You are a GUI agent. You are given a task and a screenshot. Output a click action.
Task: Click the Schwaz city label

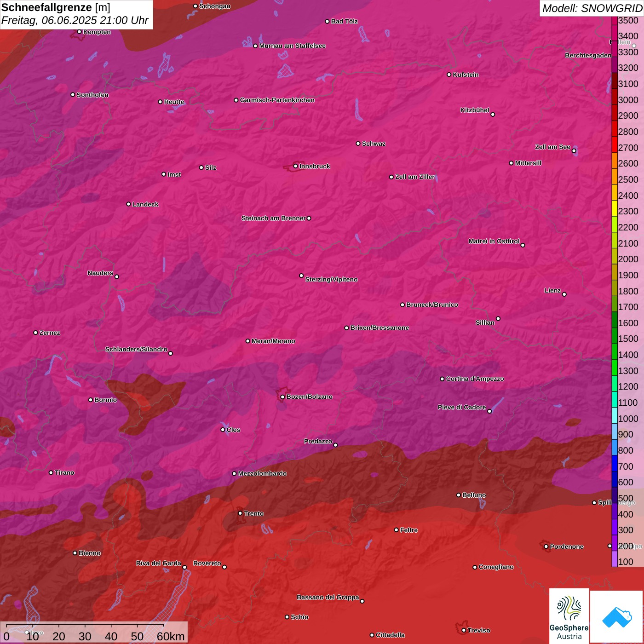tap(374, 144)
